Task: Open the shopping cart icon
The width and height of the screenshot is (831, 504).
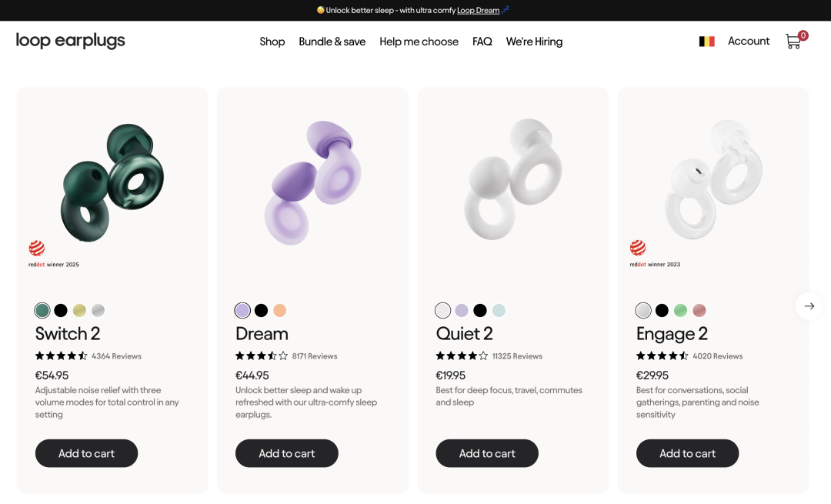Action: pos(793,42)
